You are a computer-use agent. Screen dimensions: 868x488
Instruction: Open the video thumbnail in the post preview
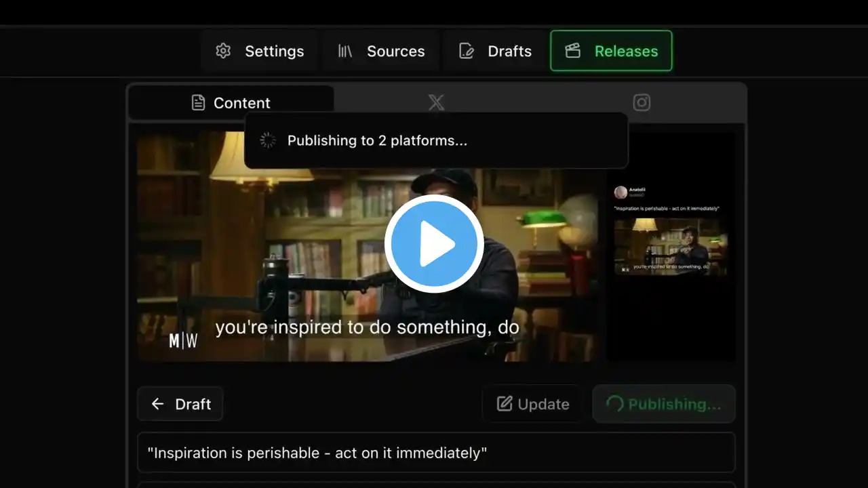[x=670, y=246]
